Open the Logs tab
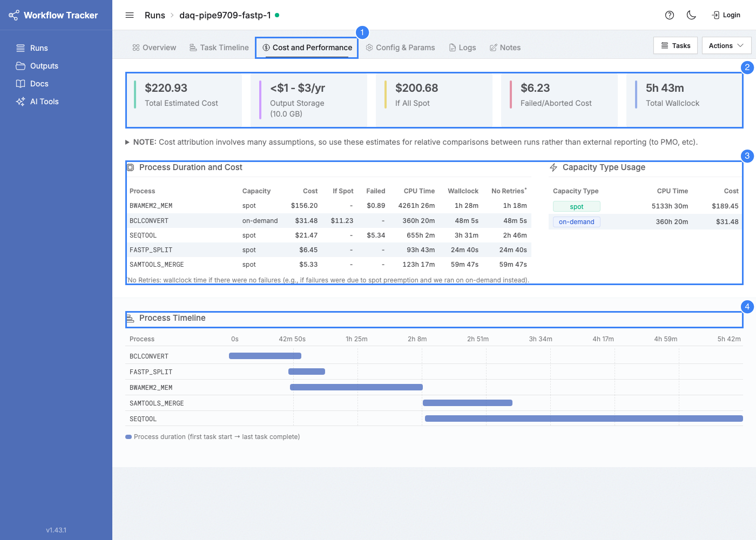 [x=463, y=48]
